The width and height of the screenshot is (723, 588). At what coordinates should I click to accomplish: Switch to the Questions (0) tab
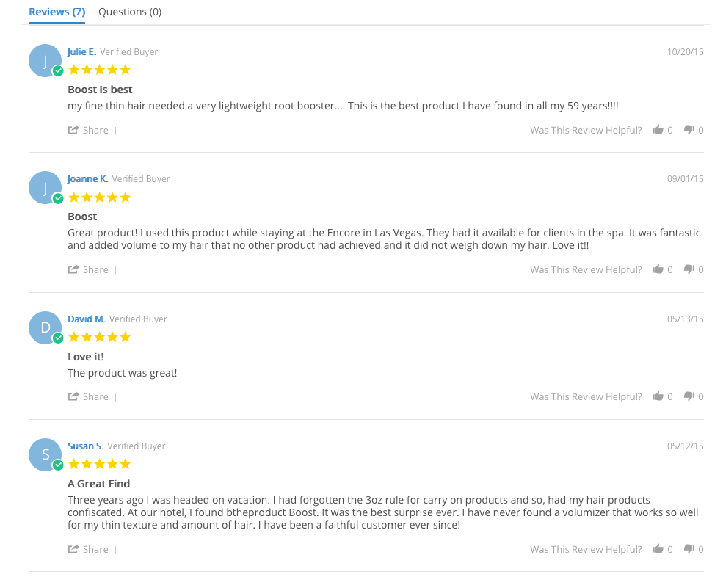(x=130, y=12)
